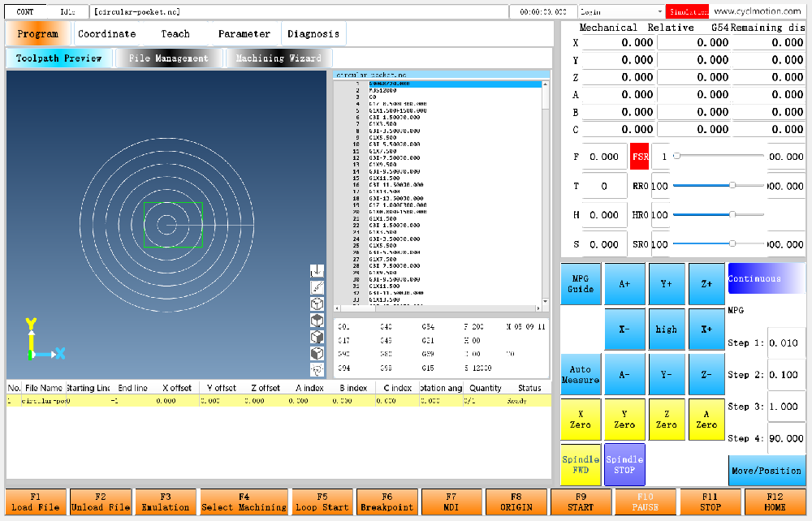Click the code list vertical scrollbar down arrow

(x=546, y=301)
